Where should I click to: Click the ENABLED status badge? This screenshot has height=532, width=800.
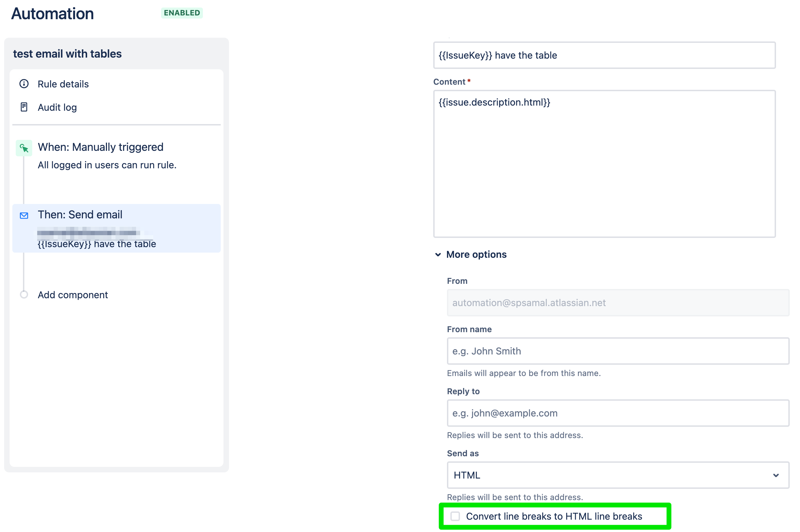[x=182, y=13]
